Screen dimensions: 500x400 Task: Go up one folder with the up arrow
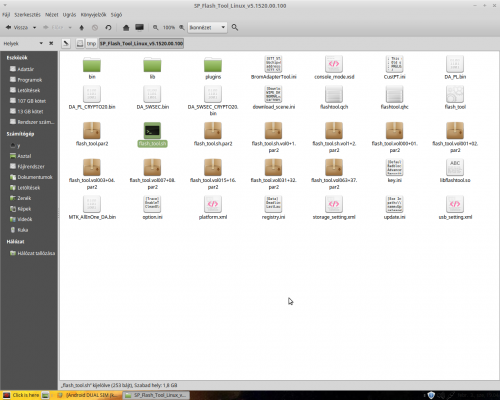[82, 27]
